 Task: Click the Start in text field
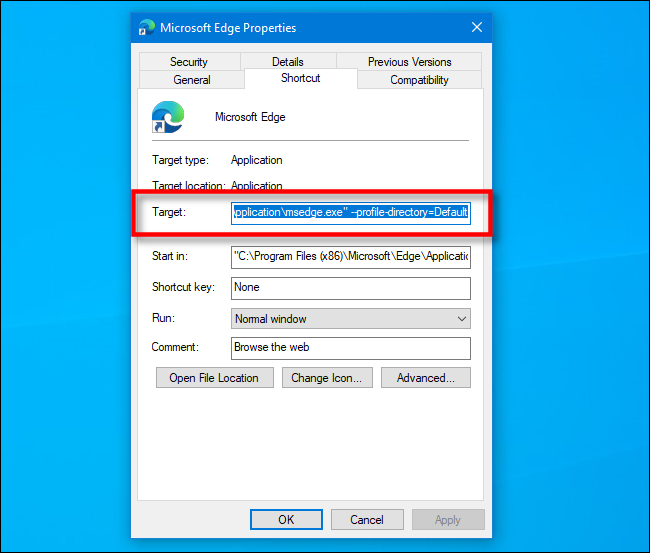[x=351, y=257]
